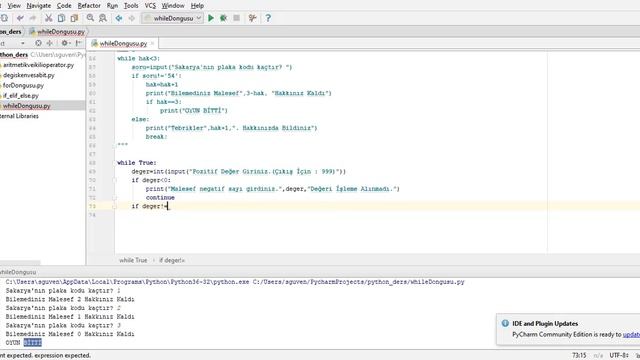Click the Replace icon next to Find

pyautogui.click(x=103, y=18)
